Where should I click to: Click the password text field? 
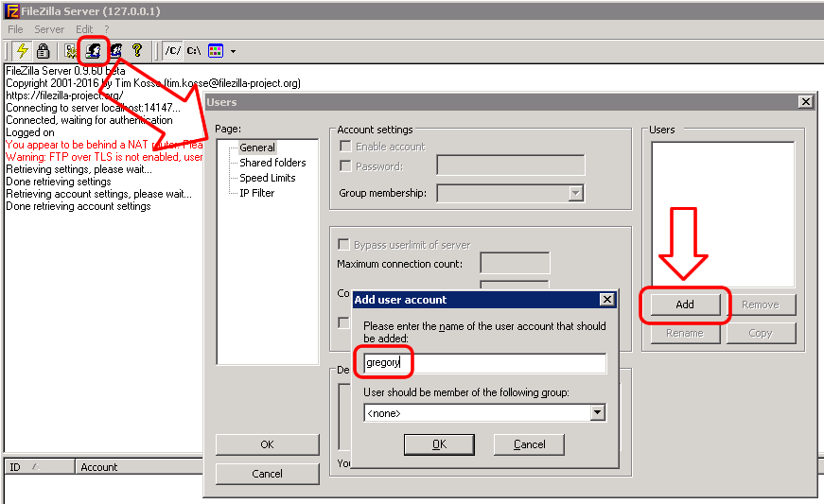(x=510, y=165)
